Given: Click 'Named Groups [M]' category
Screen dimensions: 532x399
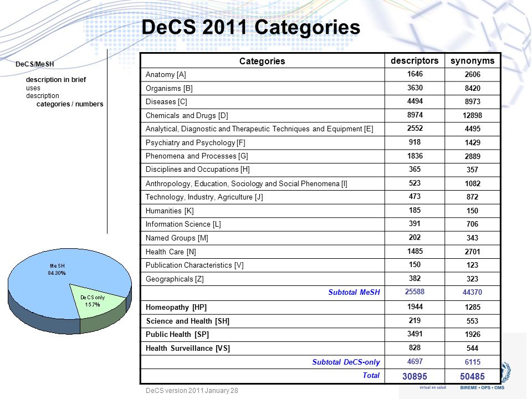Looking at the screenshot, I should coord(177,238).
